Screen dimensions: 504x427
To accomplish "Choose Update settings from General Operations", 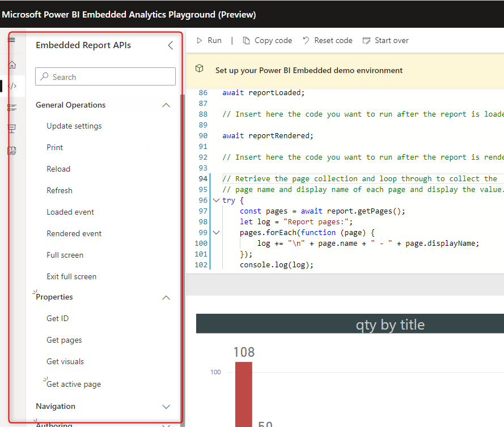I will (74, 126).
